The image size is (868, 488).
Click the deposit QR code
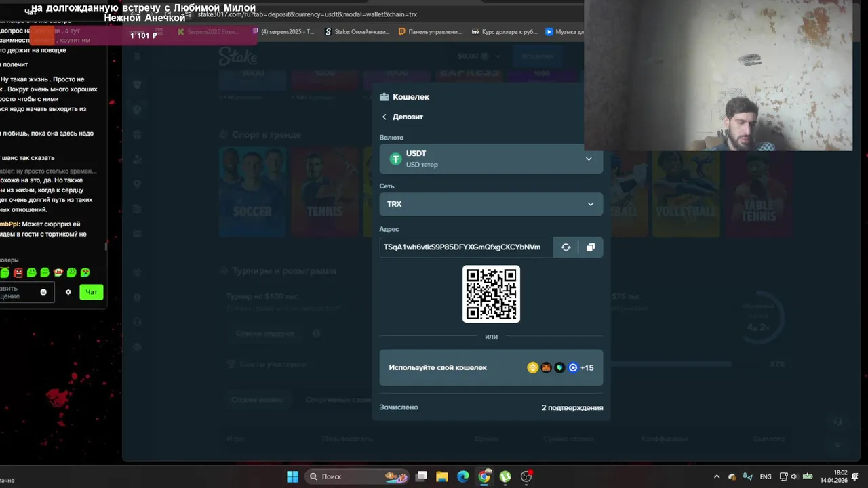[x=491, y=293]
